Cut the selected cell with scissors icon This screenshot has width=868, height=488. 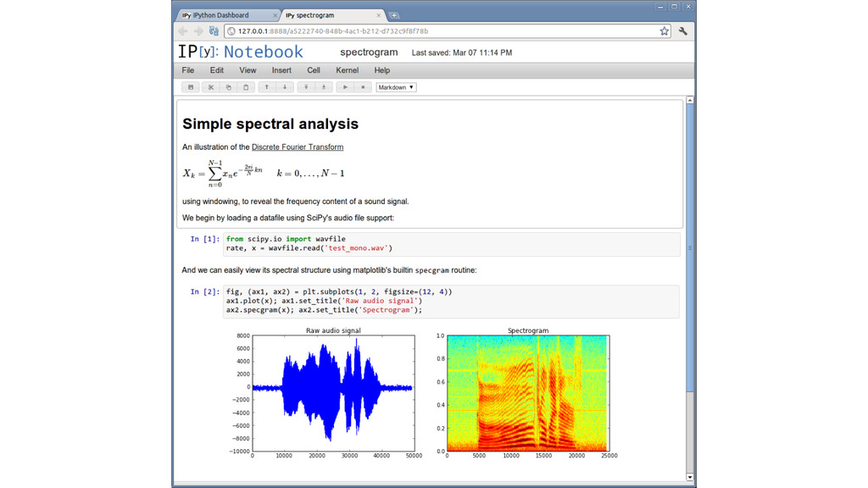coord(211,87)
